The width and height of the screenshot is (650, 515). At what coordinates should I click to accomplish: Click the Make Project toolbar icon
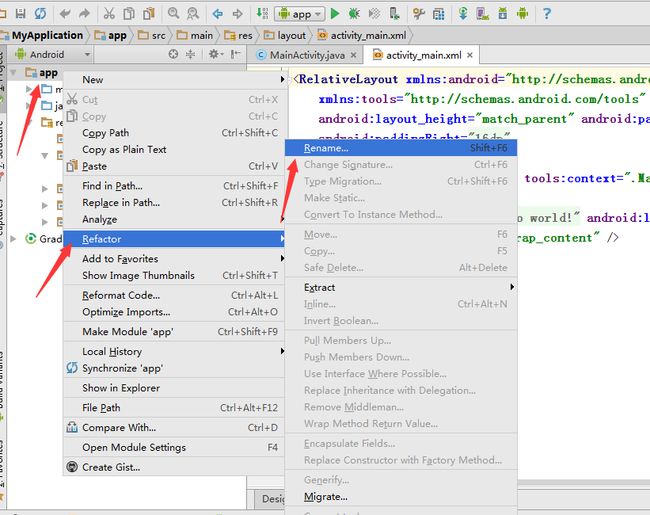point(262,13)
